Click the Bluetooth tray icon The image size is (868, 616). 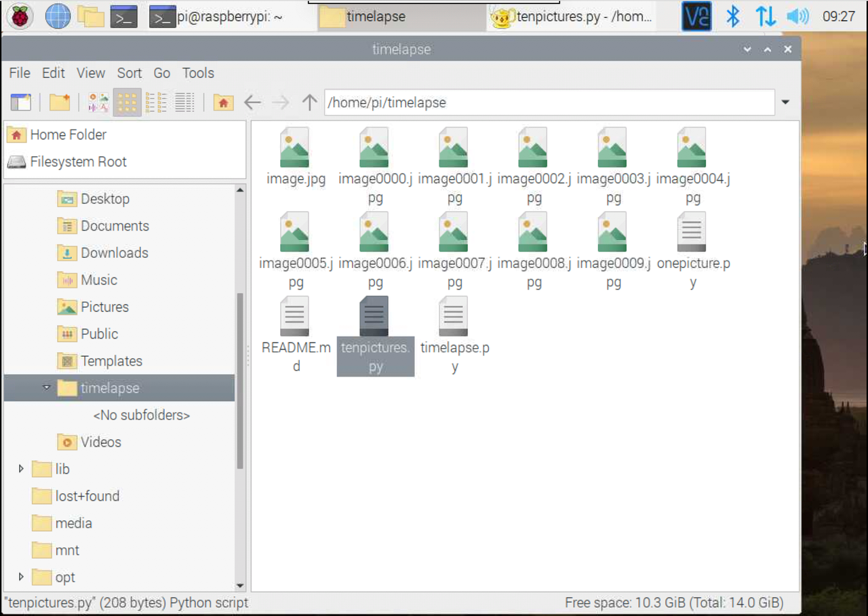(732, 16)
